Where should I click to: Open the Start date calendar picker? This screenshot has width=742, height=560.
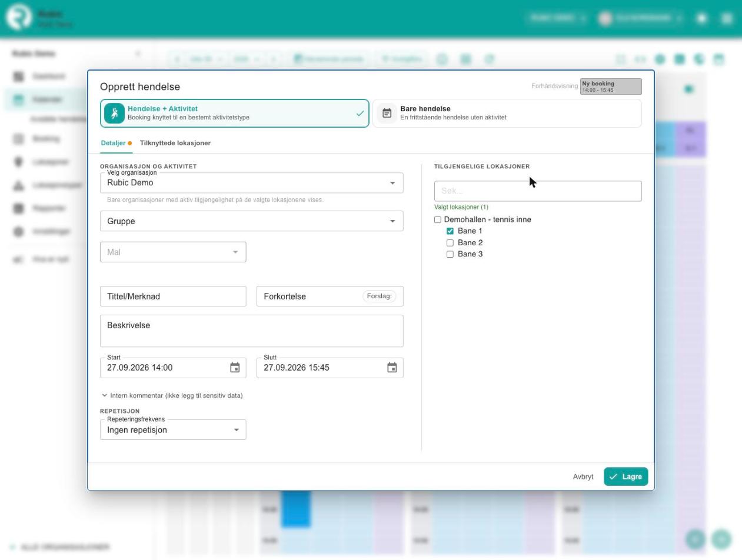235,368
